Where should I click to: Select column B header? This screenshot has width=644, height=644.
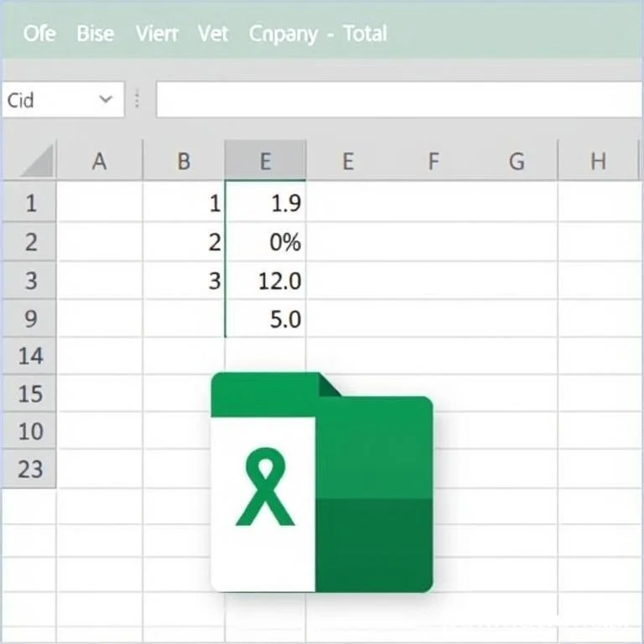pos(184,161)
